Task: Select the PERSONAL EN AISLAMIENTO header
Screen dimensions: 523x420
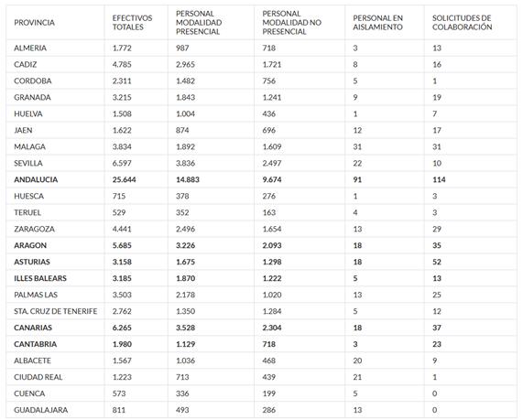Action: click(378, 23)
